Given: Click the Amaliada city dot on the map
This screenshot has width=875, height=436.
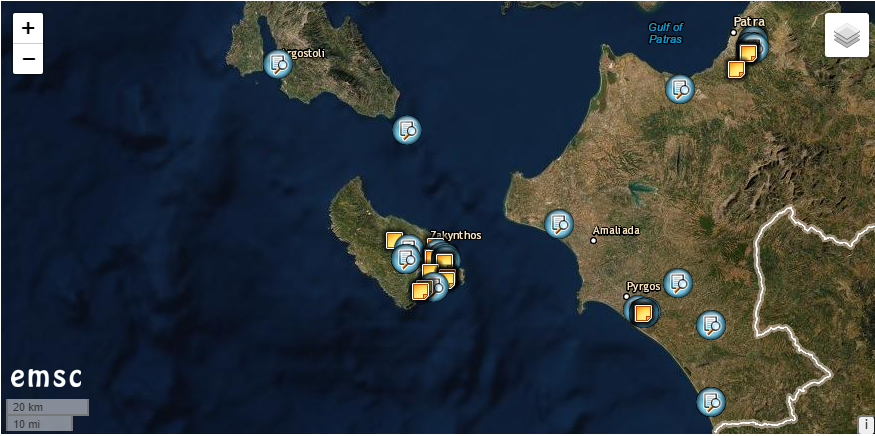Looking at the screenshot, I should 593,240.
